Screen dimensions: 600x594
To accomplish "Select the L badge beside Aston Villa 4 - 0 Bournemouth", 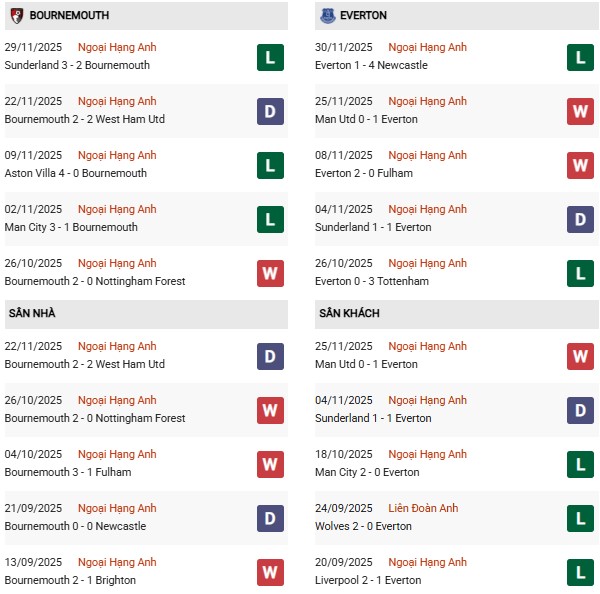I will pos(270,165).
